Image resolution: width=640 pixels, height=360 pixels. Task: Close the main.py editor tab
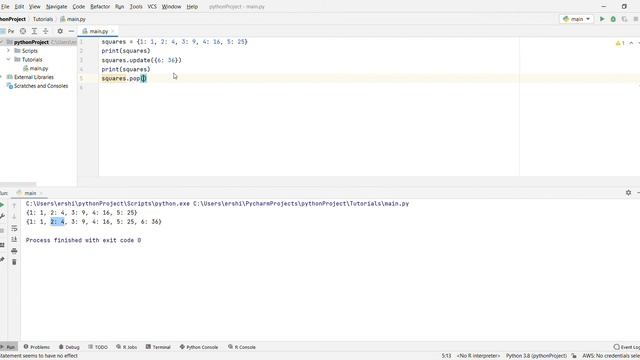113,31
